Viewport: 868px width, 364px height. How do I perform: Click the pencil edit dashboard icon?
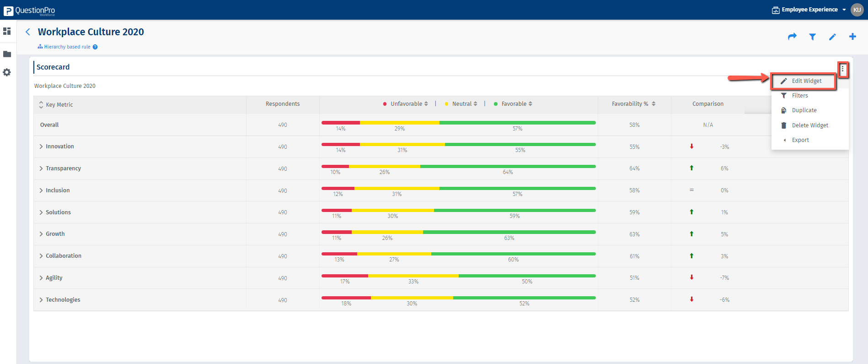pyautogui.click(x=832, y=37)
